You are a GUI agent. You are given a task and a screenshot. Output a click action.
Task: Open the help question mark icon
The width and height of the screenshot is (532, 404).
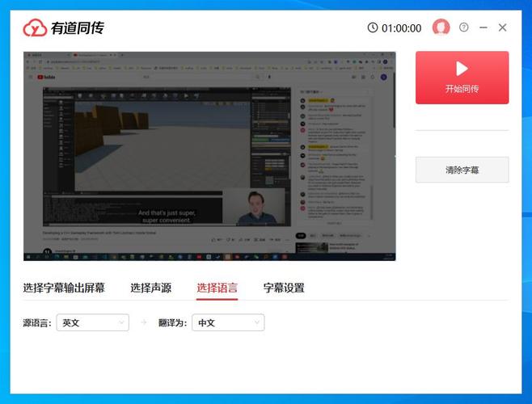pyautogui.click(x=464, y=27)
